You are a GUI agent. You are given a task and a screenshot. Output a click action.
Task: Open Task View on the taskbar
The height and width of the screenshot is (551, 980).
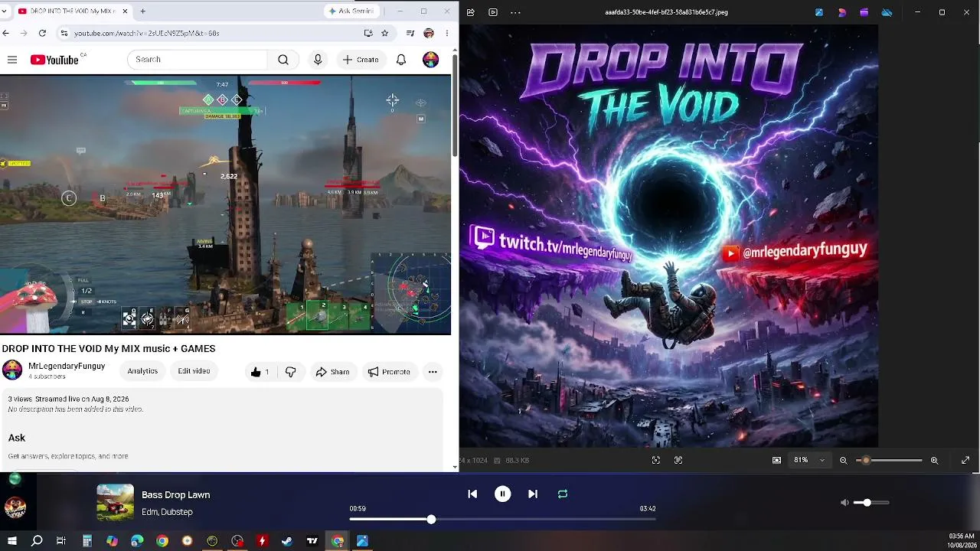61,541
